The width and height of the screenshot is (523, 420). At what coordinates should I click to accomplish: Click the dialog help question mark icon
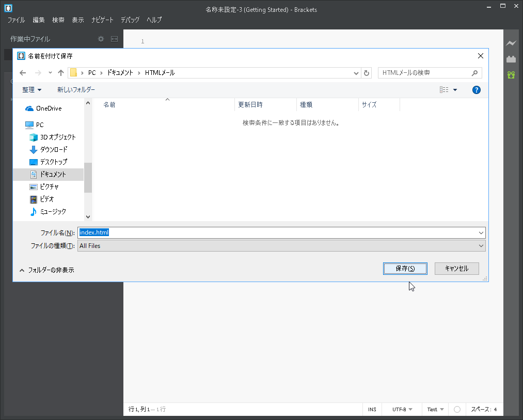tap(477, 90)
